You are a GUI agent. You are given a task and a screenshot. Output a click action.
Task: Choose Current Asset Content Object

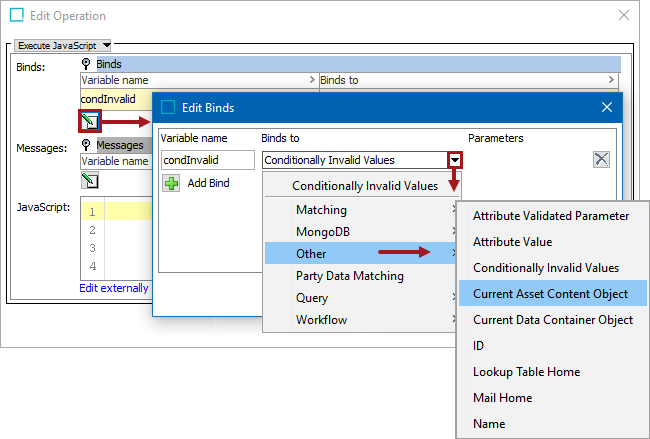click(x=550, y=294)
